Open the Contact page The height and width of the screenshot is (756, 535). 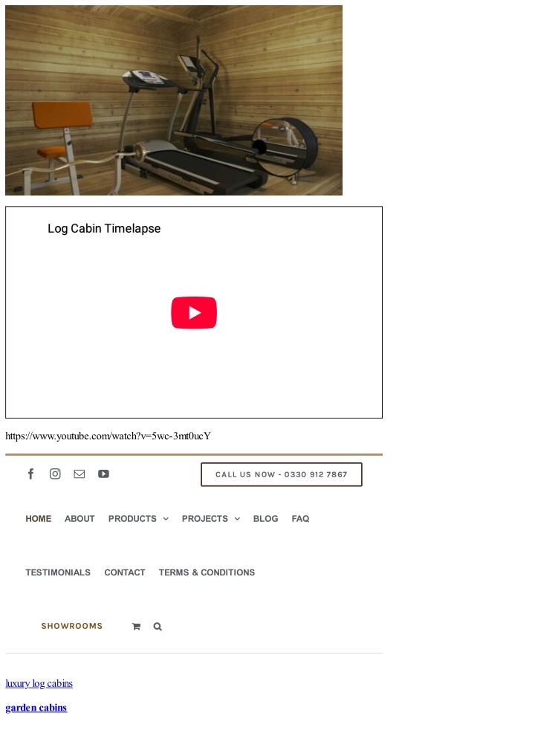click(125, 572)
